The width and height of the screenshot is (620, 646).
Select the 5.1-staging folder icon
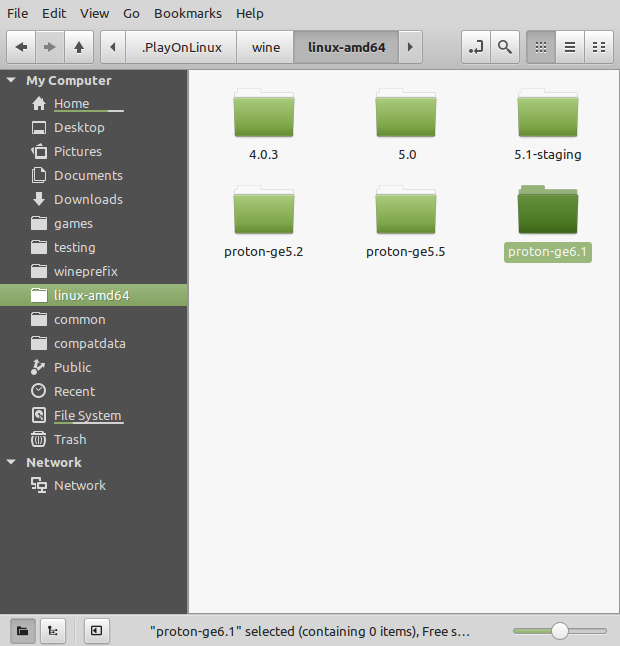548,112
